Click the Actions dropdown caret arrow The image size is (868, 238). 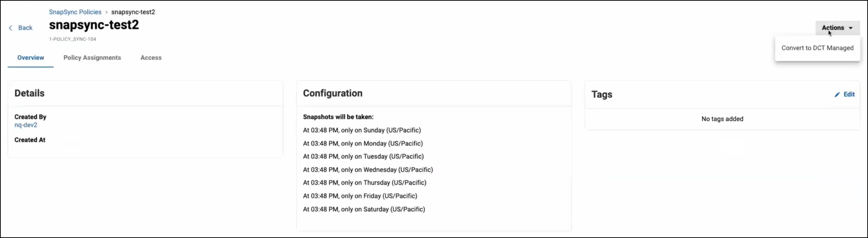point(851,28)
